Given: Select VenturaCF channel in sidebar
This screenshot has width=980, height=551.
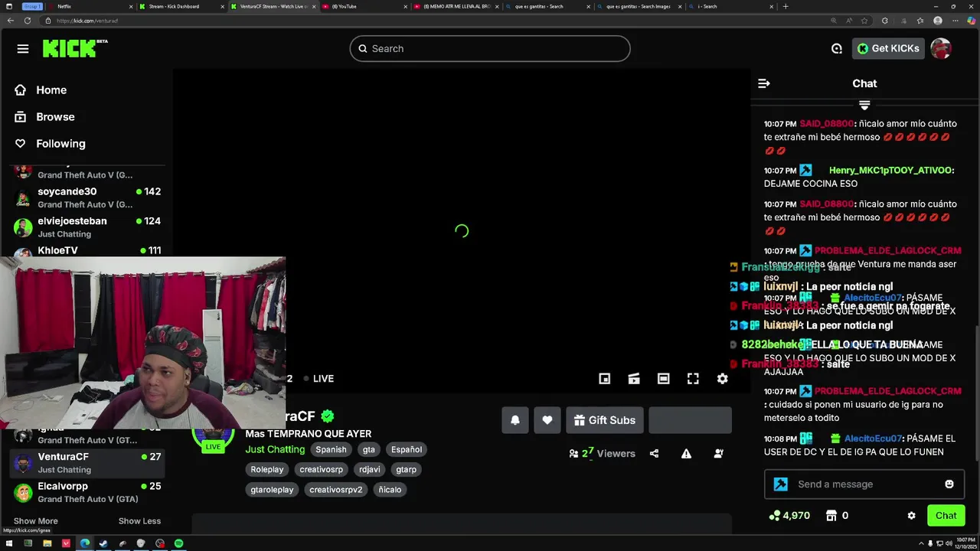Looking at the screenshot, I should (86, 463).
